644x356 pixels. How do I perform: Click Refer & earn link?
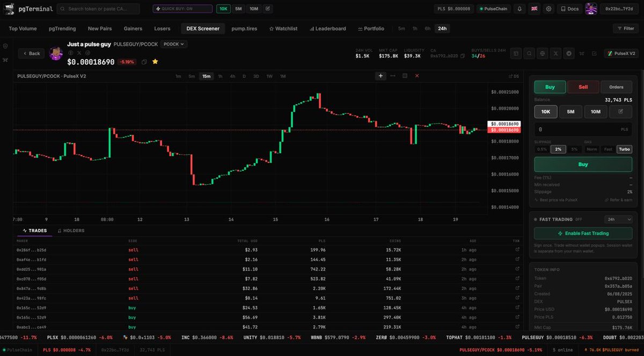[618, 200]
